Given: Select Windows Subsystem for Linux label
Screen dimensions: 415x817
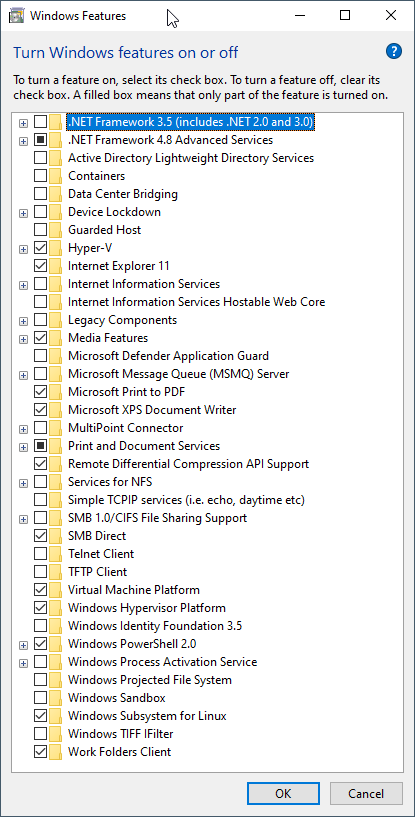Looking at the screenshot, I should (x=147, y=716).
